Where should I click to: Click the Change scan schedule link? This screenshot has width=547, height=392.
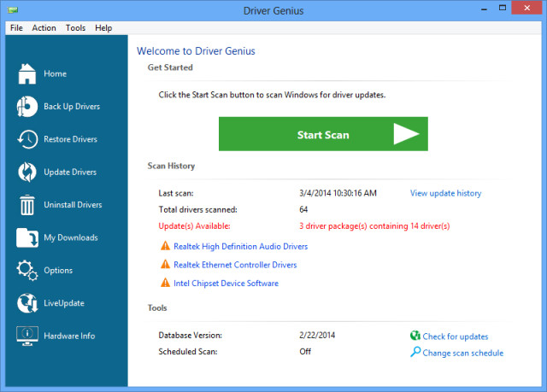point(463,353)
